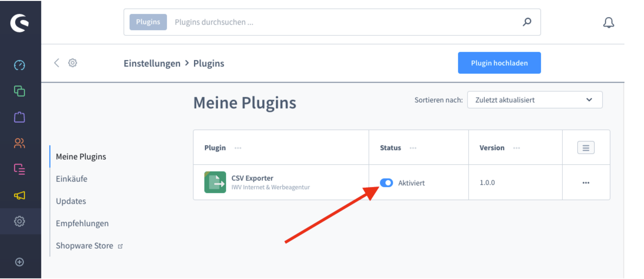Image resolution: width=644 pixels, height=279 pixels.
Task: Switch to the Updates tab
Action: 71,201
